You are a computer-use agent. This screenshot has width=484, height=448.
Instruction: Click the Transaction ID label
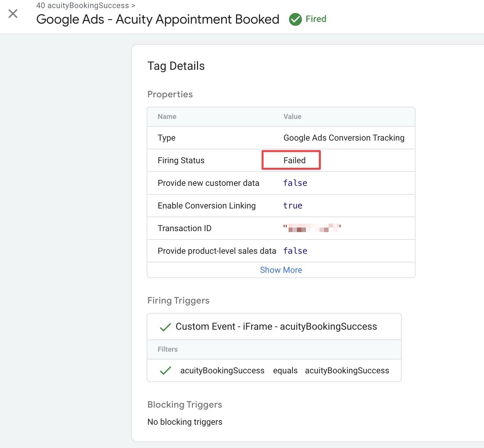184,228
